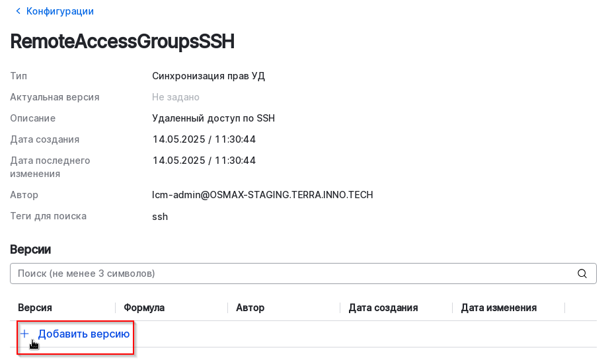Click the Удаленный доступ по SSH description
The height and width of the screenshot is (364, 612).
213,118
